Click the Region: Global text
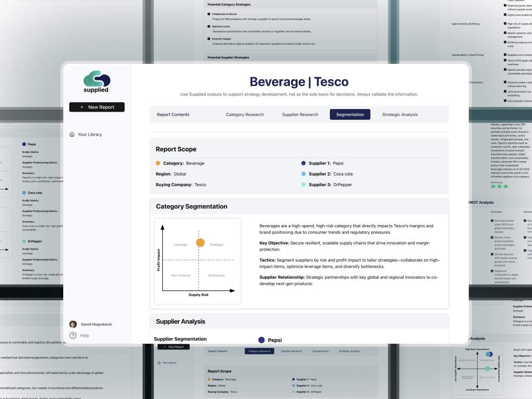The image size is (532, 399). click(x=171, y=174)
